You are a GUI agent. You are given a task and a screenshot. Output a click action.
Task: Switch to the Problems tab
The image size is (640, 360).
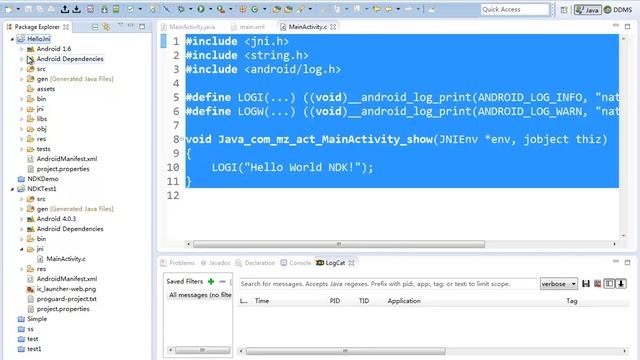click(x=178, y=263)
